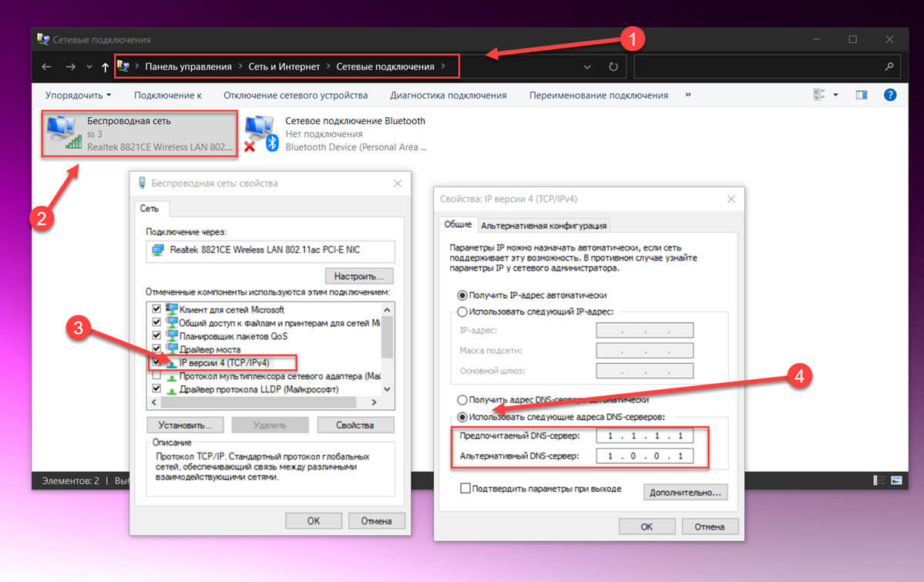Viewport: 924px width, 582px height.
Task: Click OK in wireless properties dialog
Action: [x=314, y=520]
